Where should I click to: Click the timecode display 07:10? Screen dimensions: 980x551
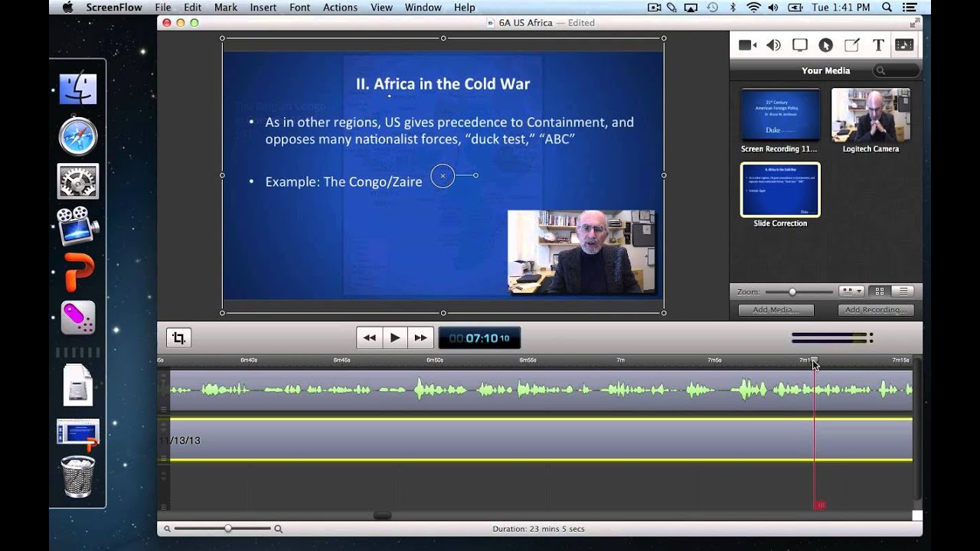click(x=479, y=337)
